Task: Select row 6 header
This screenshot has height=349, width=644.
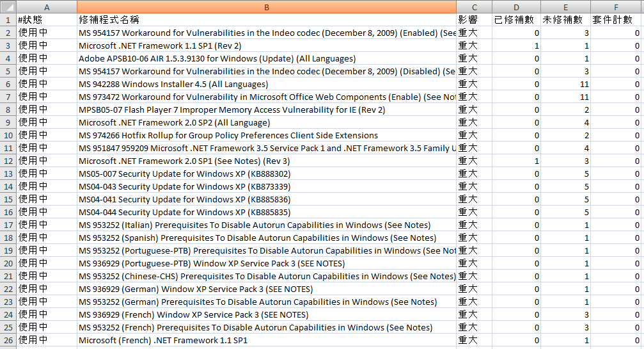Action: click(x=8, y=84)
